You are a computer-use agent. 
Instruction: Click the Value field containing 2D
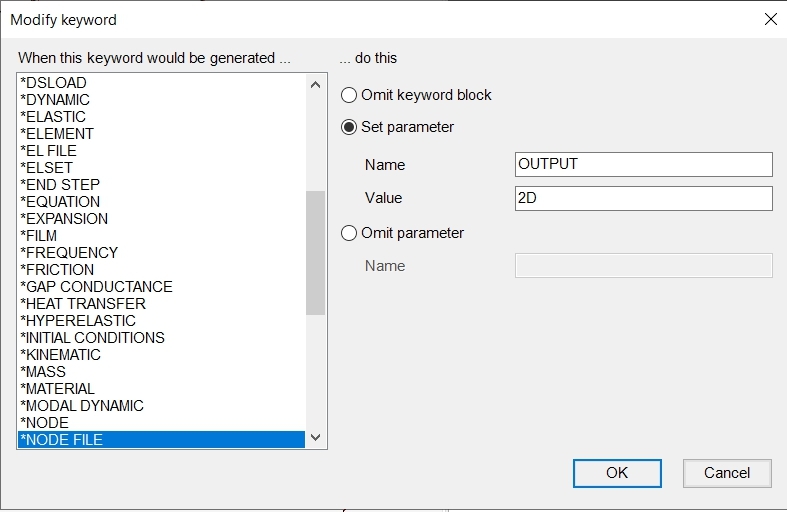(643, 198)
